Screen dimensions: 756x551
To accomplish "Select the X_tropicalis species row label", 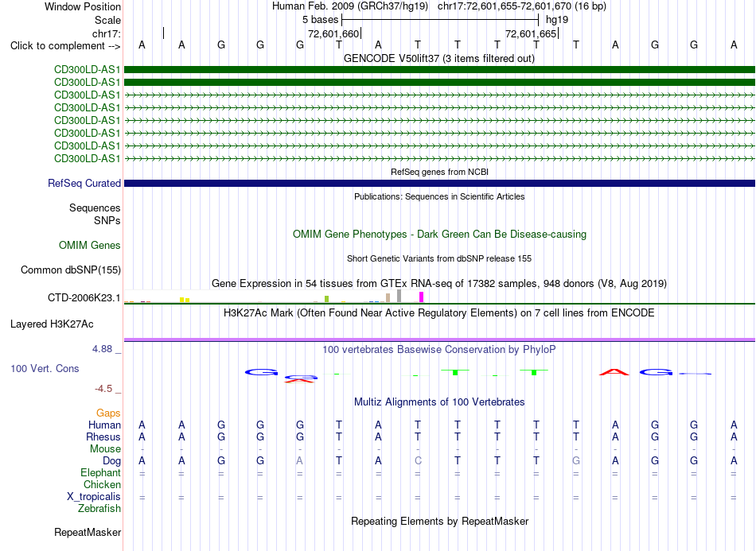I will pyautogui.click(x=94, y=497).
